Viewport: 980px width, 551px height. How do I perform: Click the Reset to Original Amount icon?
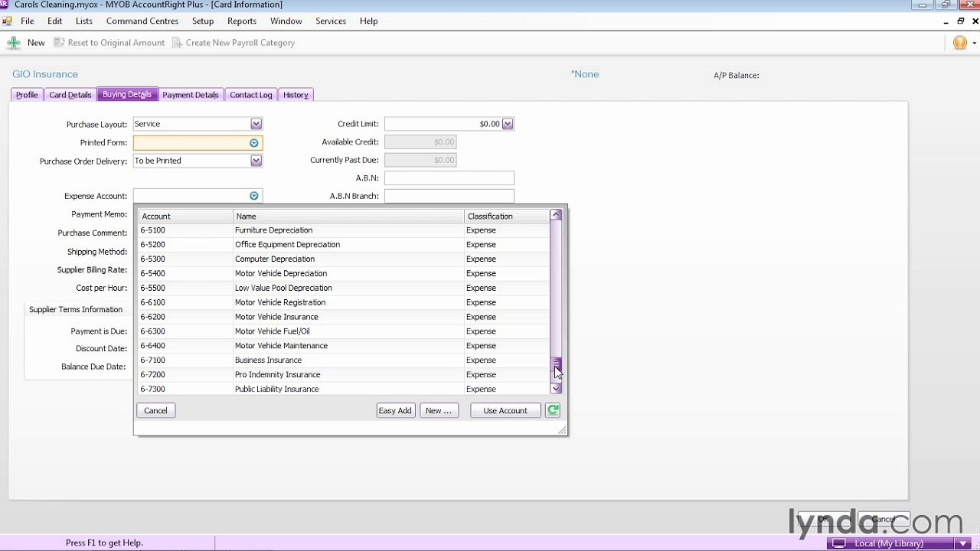[59, 43]
